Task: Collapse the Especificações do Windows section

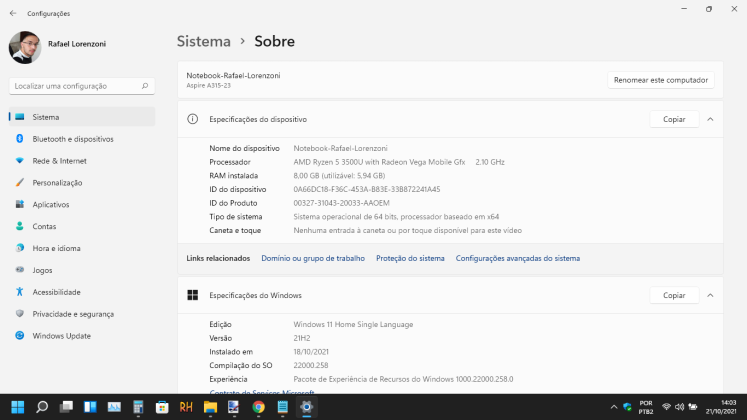Action: pyautogui.click(x=710, y=296)
